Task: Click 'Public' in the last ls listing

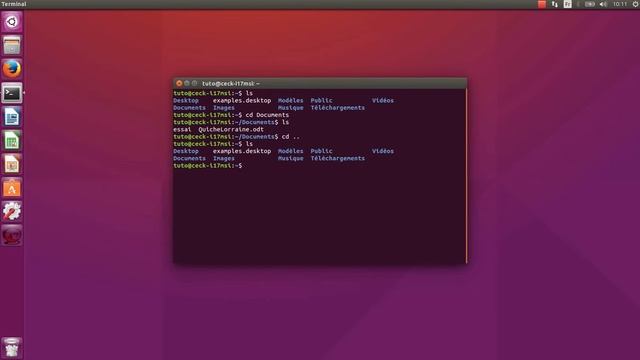Action: 321,151
